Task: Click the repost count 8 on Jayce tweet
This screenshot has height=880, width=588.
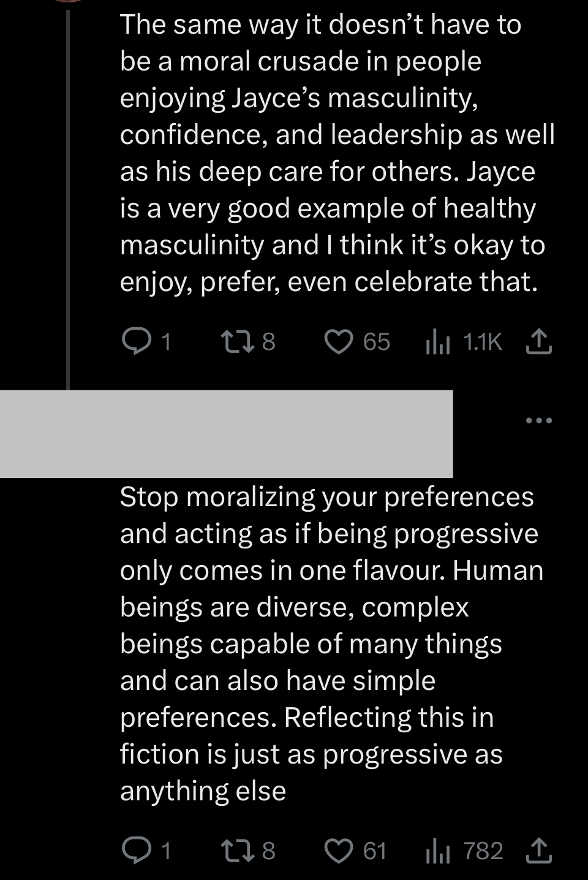Action: coord(268,342)
